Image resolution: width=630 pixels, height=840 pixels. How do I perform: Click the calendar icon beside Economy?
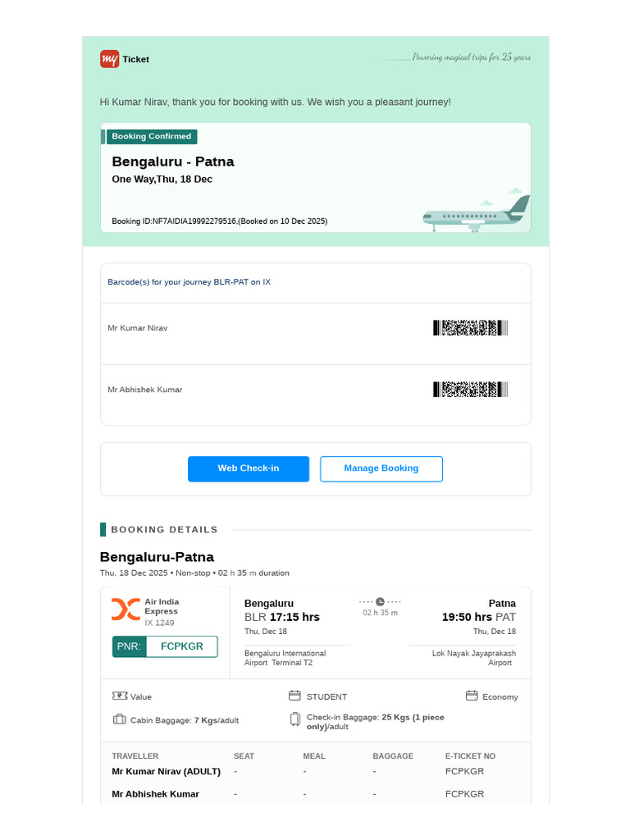point(472,696)
